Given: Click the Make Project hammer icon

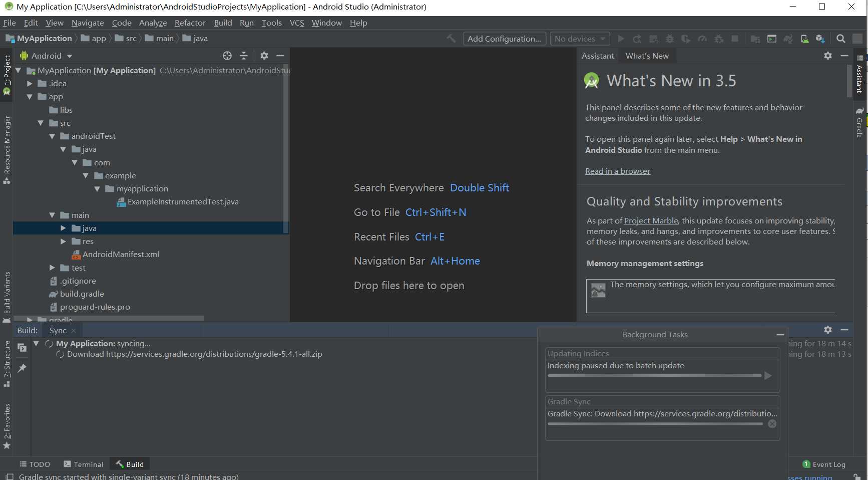Looking at the screenshot, I should (x=451, y=39).
